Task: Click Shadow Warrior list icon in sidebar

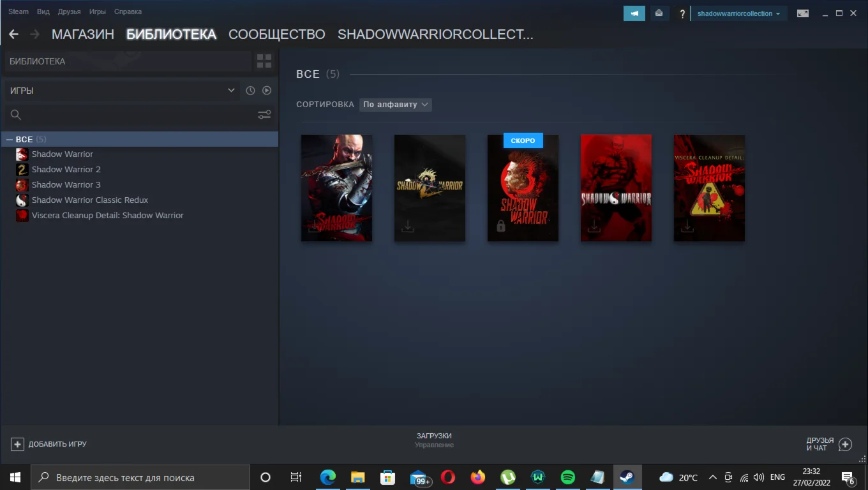Action: pos(22,154)
